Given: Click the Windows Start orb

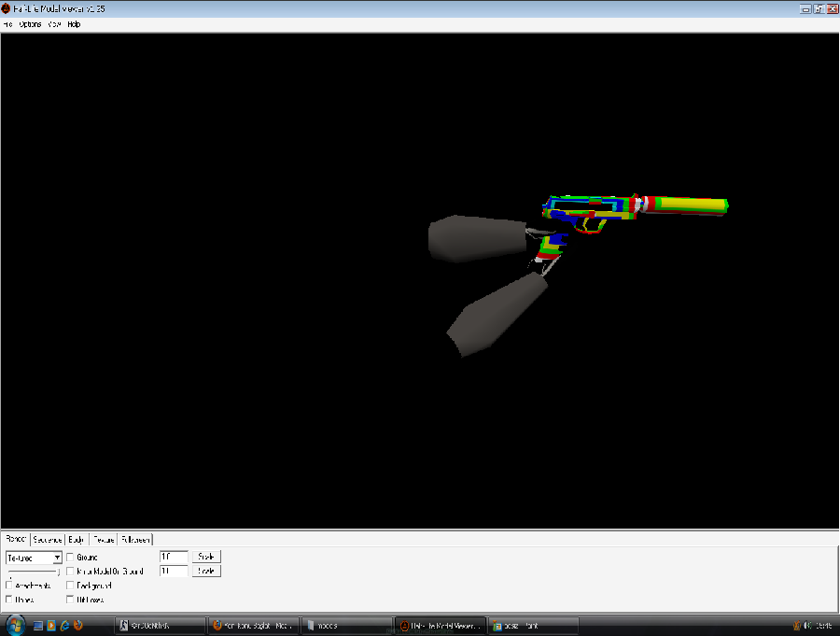Looking at the screenshot, I should click(13, 625).
